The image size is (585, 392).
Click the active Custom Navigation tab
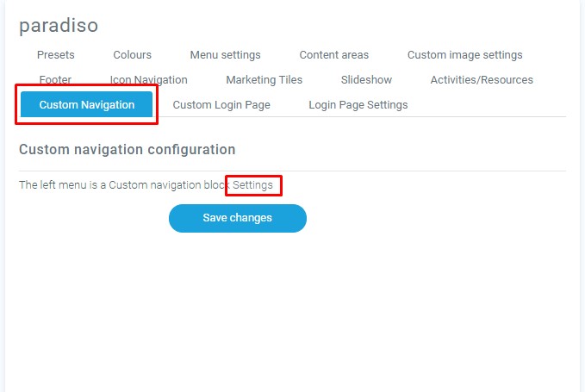pyautogui.click(x=87, y=105)
